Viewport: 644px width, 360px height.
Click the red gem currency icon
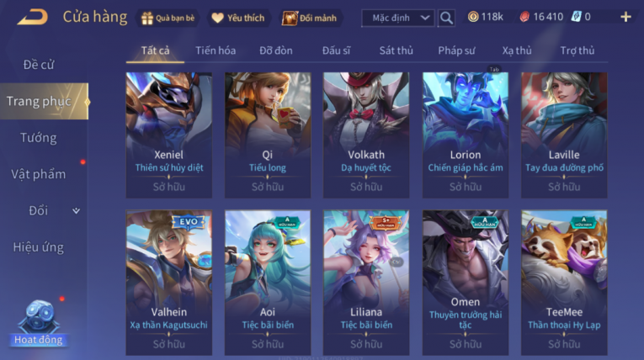[x=524, y=17]
